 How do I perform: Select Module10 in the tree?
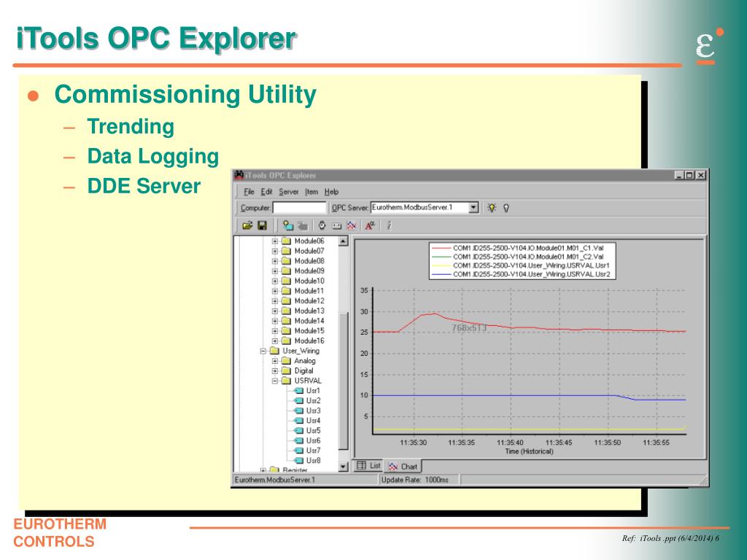click(309, 281)
